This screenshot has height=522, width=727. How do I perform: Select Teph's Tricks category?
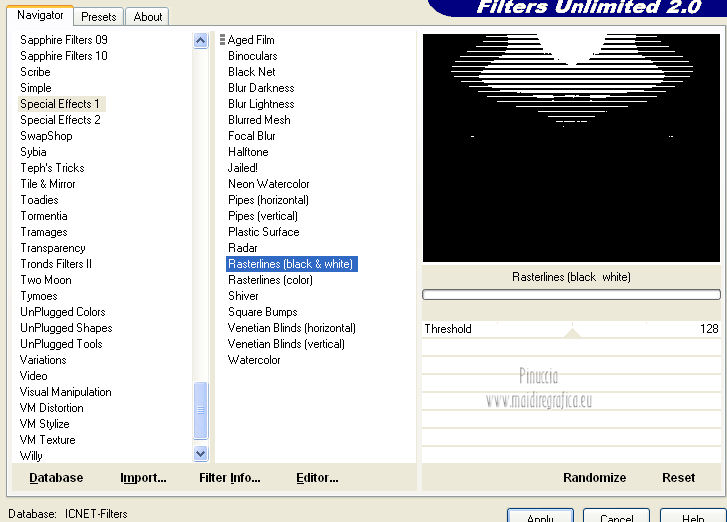click(x=52, y=168)
